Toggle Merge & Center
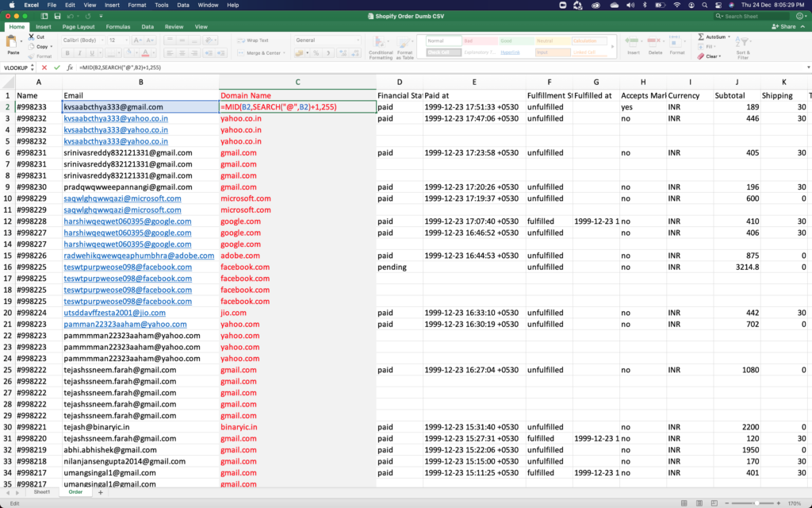Image resolution: width=812 pixels, height=508 pixels. (260, 52)
